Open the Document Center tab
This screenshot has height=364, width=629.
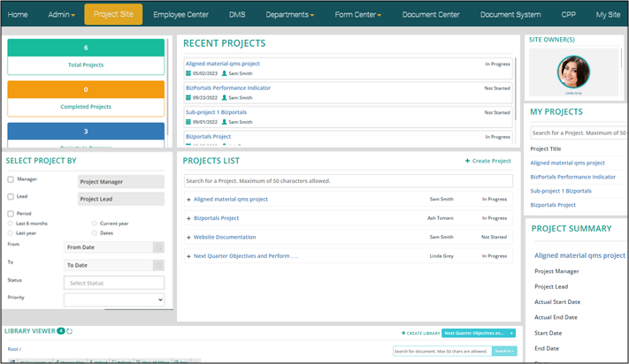click(x=431, y=15)
